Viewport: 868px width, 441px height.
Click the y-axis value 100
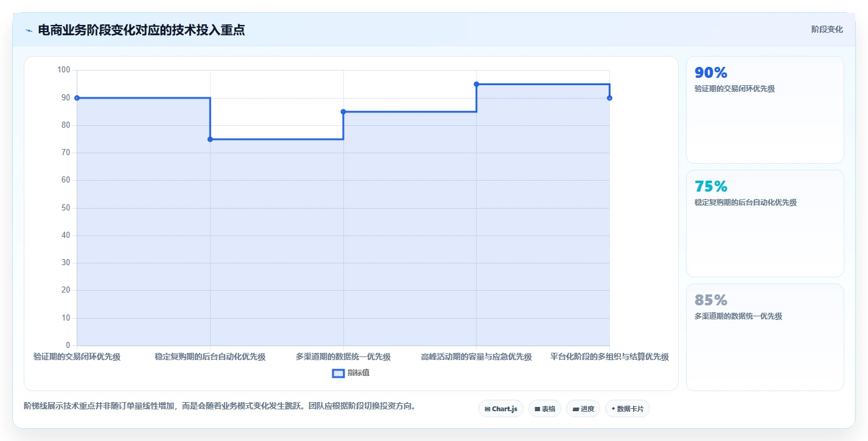pyautogui.click(x=64, y=70)
